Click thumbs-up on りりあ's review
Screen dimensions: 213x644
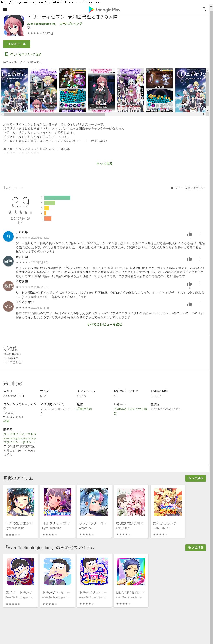tap(189, 234)
